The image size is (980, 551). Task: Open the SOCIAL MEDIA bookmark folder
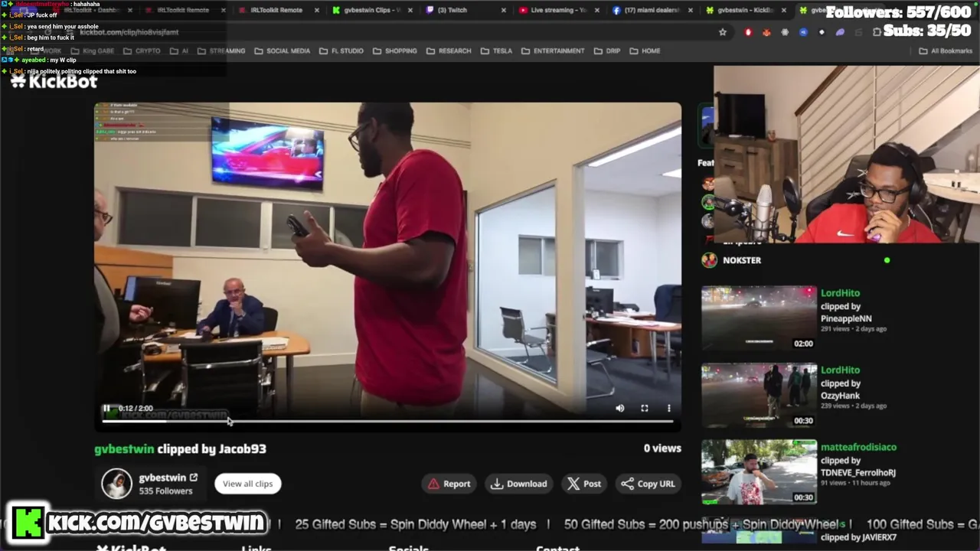tap(282, 51)
